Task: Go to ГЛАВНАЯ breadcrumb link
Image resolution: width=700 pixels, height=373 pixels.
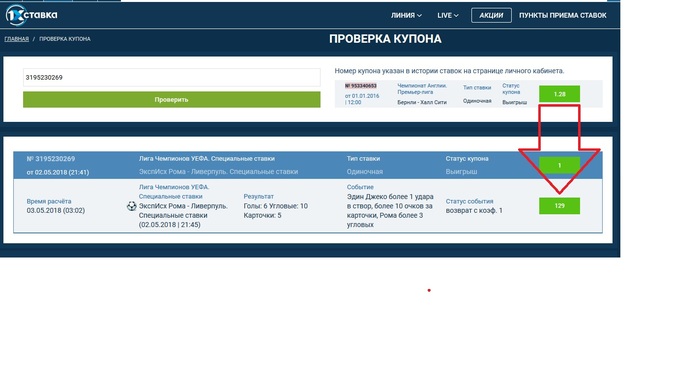Action: (17, 39)
